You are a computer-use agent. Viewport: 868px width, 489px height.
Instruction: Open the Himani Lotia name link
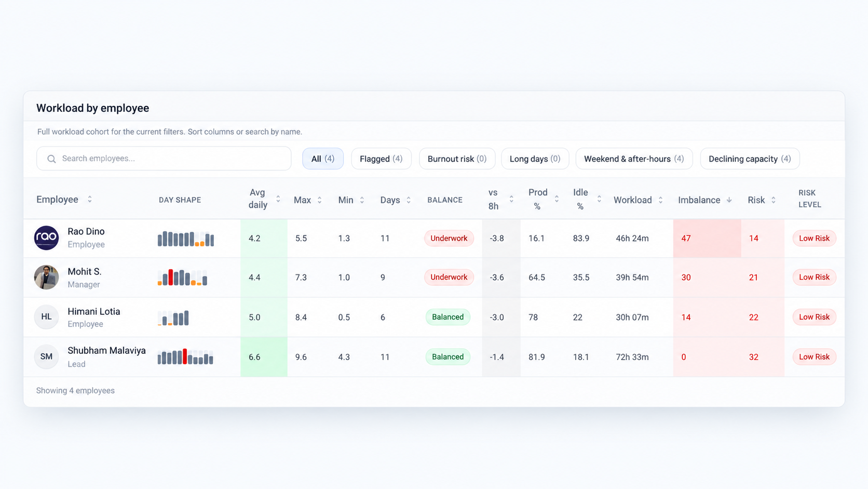click(94, 312)
